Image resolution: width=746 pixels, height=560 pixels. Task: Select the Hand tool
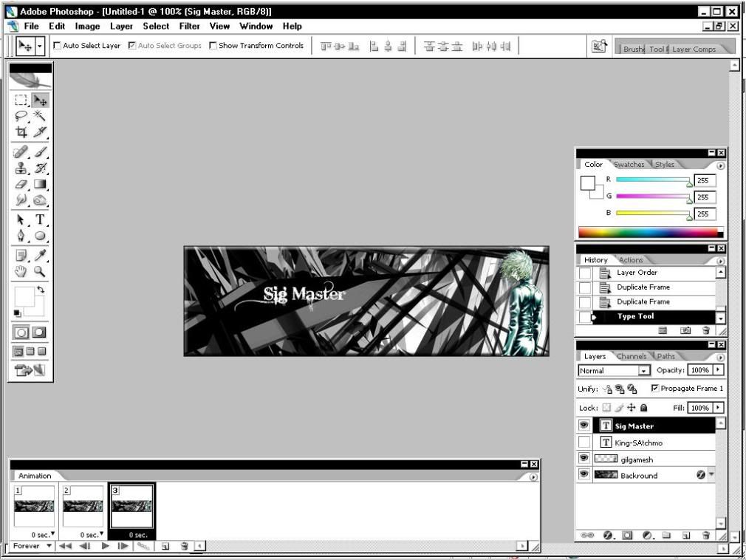click(x=21, y=272)
